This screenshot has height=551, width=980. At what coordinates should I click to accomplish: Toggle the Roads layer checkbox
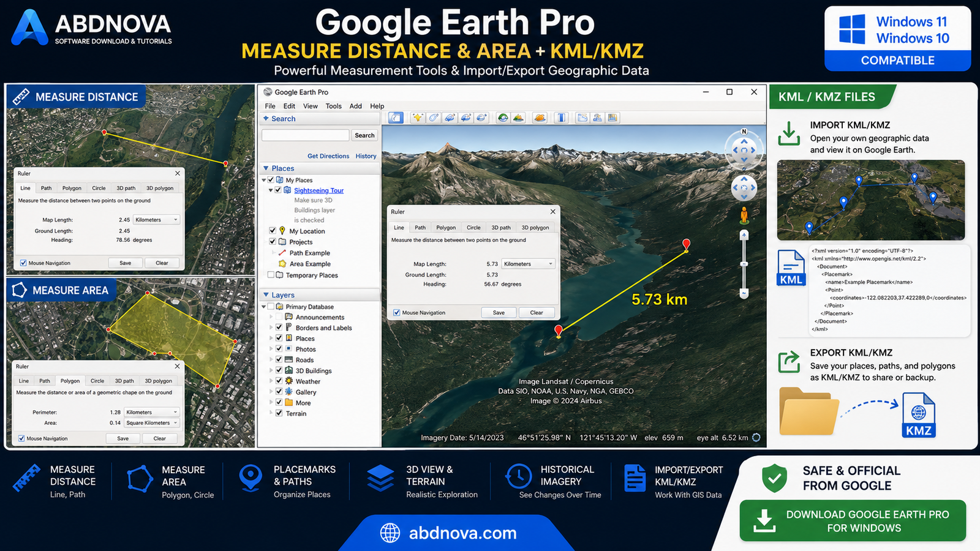(279, 359)
